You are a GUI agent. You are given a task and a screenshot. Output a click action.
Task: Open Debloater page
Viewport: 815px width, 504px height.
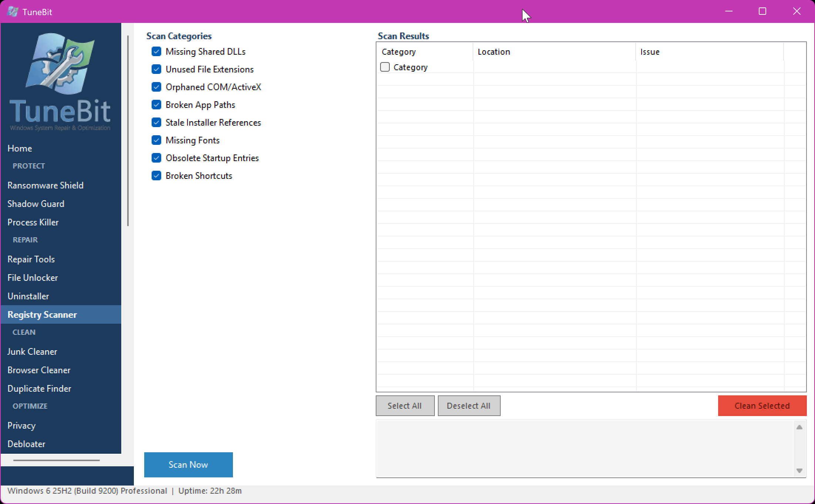[x=61, y=444]
